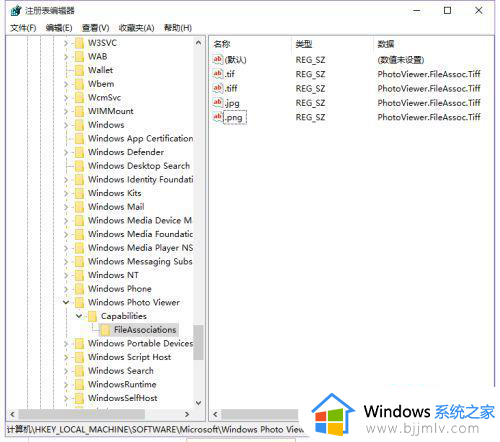Maximize the Registry Editor window
The width and height of the screenshot is (500, 442).
click(x=447, y=11)
